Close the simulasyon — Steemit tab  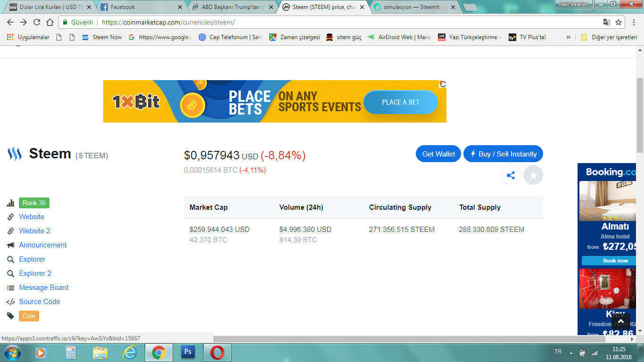pyautogui.click(x=453, y=7)
